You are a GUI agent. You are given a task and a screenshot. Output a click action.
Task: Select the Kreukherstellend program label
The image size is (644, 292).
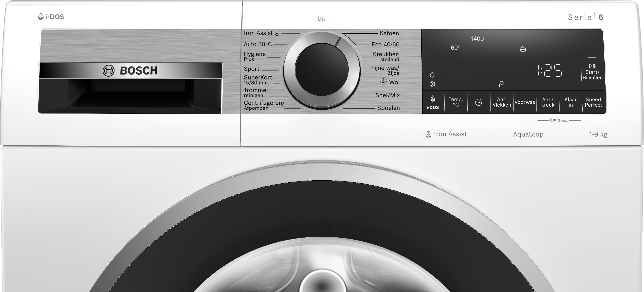pyautogui.click(x=386, y=56)
